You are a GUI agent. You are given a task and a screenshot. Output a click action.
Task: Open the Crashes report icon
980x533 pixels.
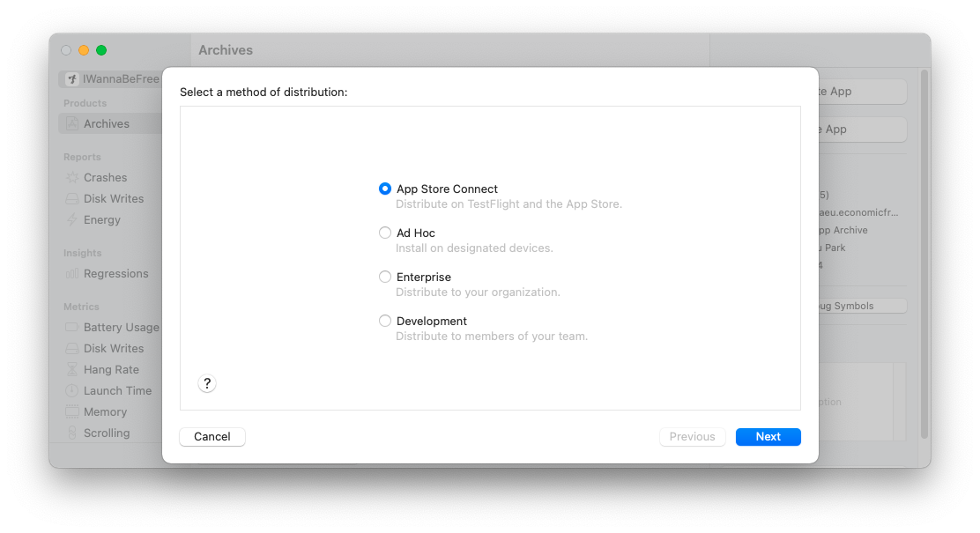[x=72, y=177]
